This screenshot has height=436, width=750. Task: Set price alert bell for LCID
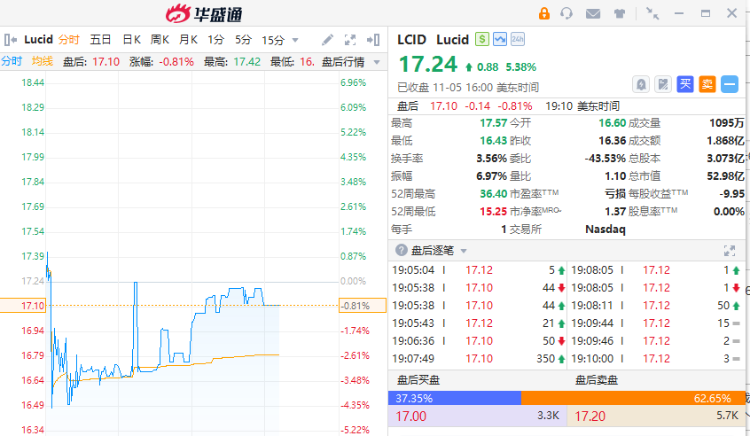[x=641, y=85]
